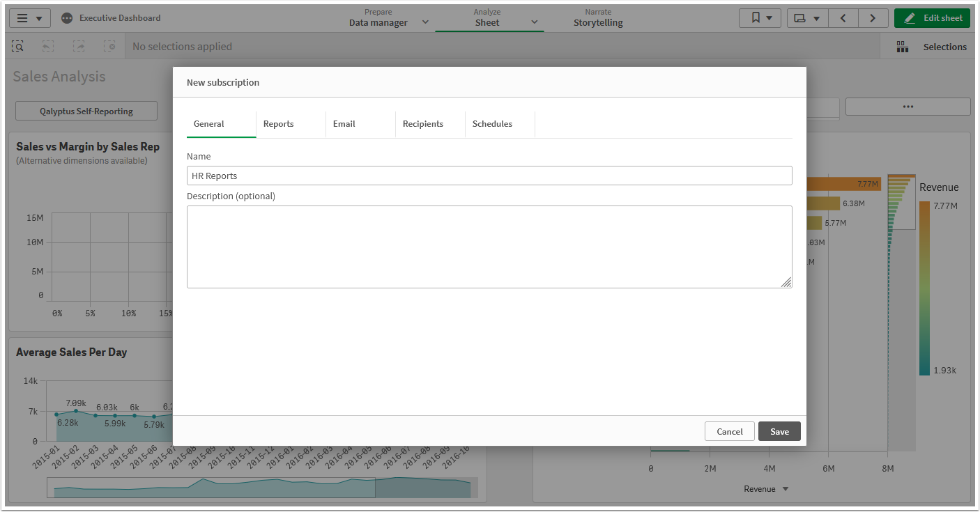This screenshot has width=980, height=512.
Task: Click the step back selection icon
Action: click(47, 46)
